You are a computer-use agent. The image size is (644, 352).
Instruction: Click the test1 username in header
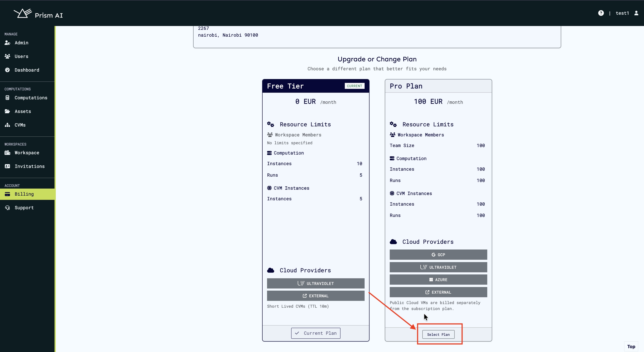[x=622, y=13]
